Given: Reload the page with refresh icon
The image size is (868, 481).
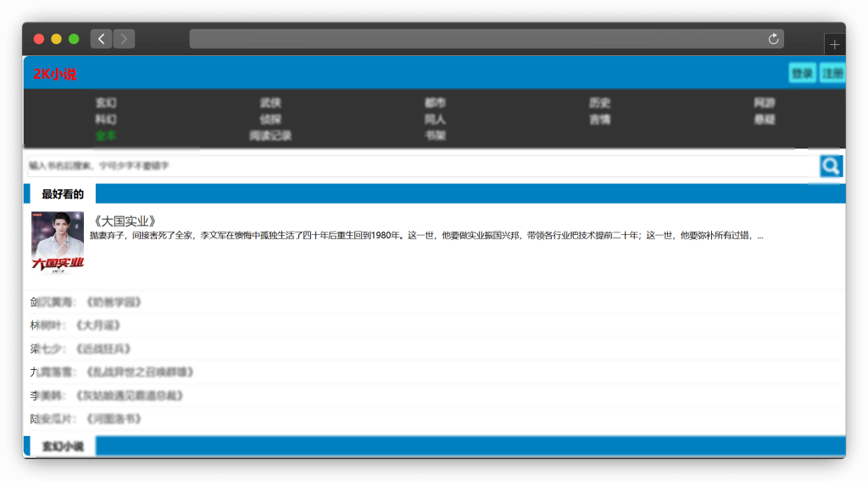Looking at the screenshot, I should (x=773, y=39).
